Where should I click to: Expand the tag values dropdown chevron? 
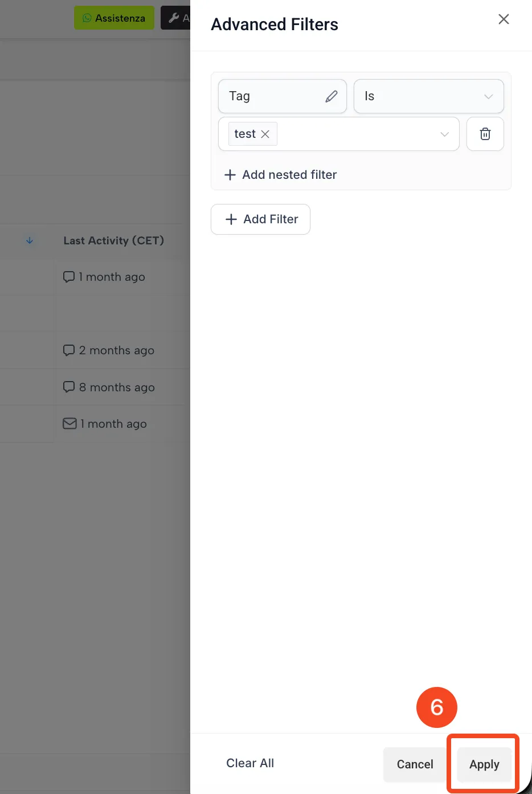(445, 134)
